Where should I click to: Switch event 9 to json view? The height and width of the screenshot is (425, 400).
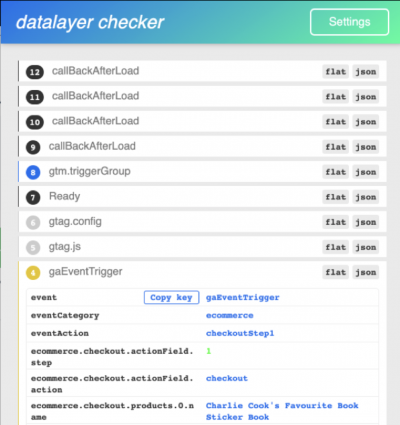366,147
